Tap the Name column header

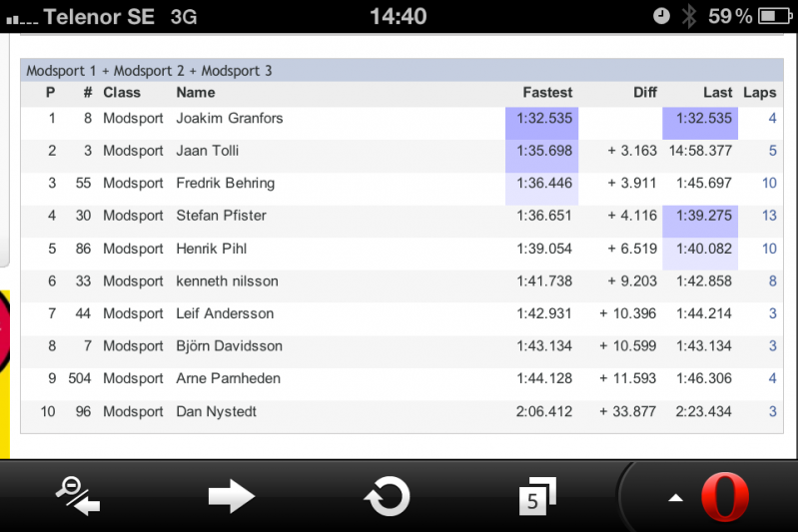(x=196, y=92)
